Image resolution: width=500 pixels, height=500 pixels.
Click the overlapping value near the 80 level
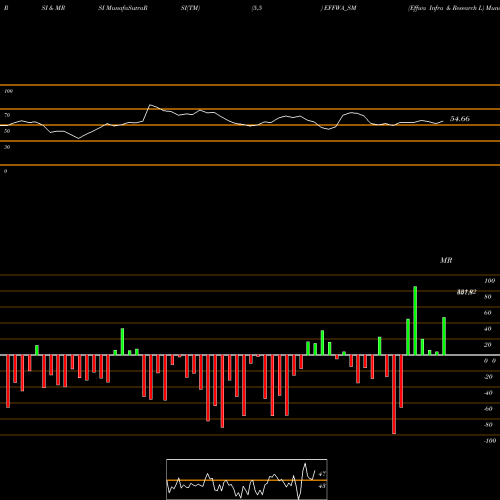[x=466, y=292]
